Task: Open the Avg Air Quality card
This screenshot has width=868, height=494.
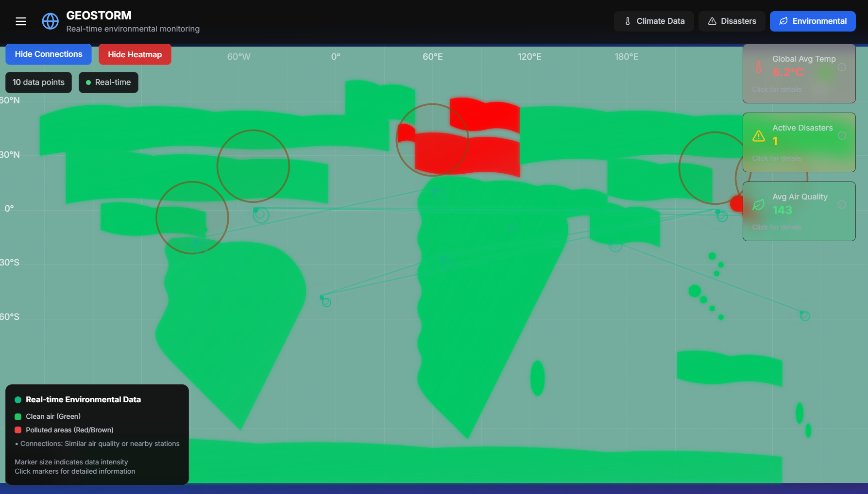Action: (x=799, y=212)
